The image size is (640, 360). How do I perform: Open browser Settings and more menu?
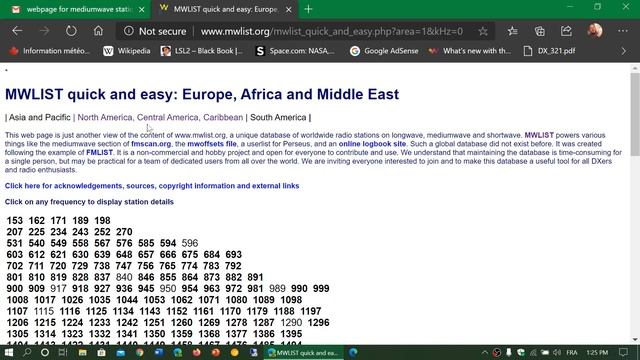pos(623,31)
